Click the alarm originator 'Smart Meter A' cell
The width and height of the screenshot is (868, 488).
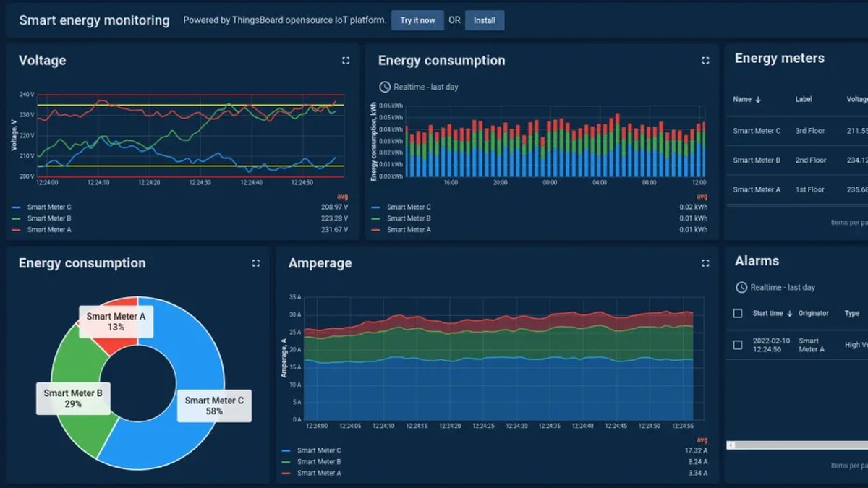pyautogui.click(x=811, y=345)
